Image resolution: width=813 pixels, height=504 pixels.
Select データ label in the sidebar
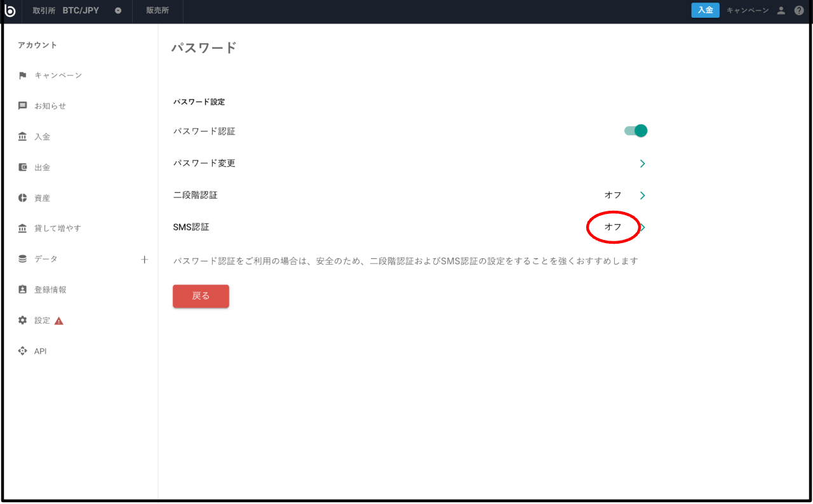(x=46, y=259)
